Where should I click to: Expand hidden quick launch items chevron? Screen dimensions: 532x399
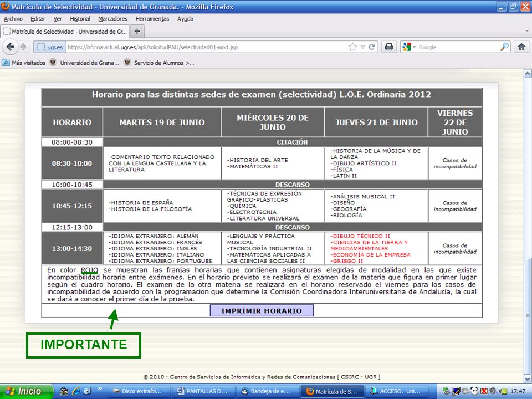100,388
